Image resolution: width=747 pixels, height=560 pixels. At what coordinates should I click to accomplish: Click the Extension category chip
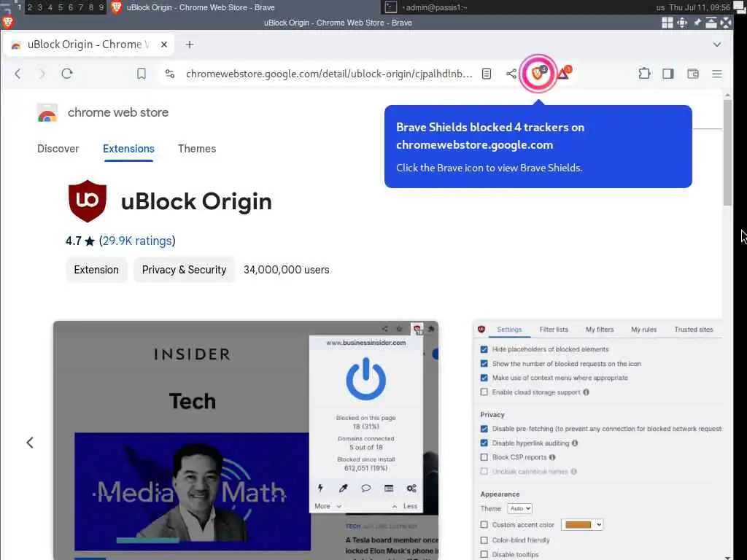pos(96,270)
